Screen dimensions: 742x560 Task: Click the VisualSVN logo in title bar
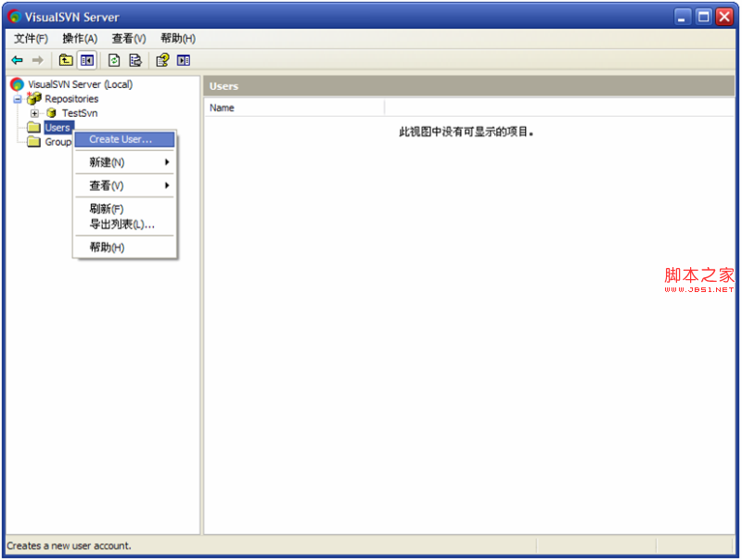15,17
